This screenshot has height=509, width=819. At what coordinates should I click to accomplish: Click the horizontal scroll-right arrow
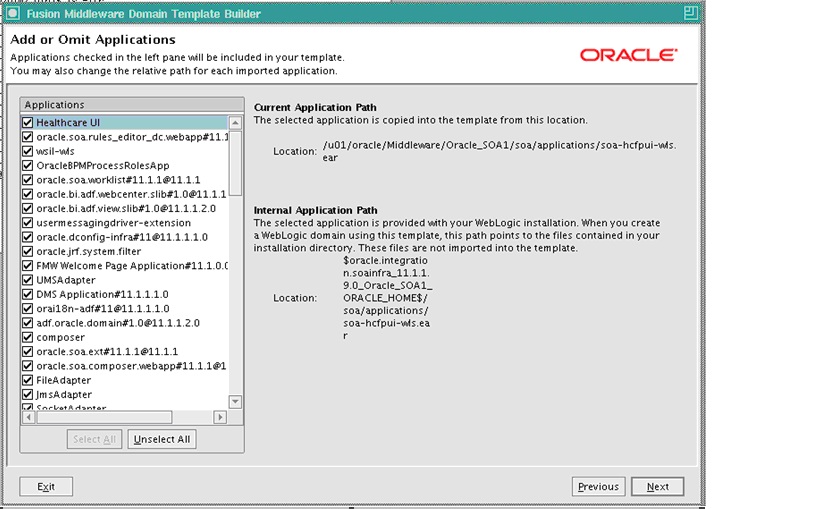(220, 417)
